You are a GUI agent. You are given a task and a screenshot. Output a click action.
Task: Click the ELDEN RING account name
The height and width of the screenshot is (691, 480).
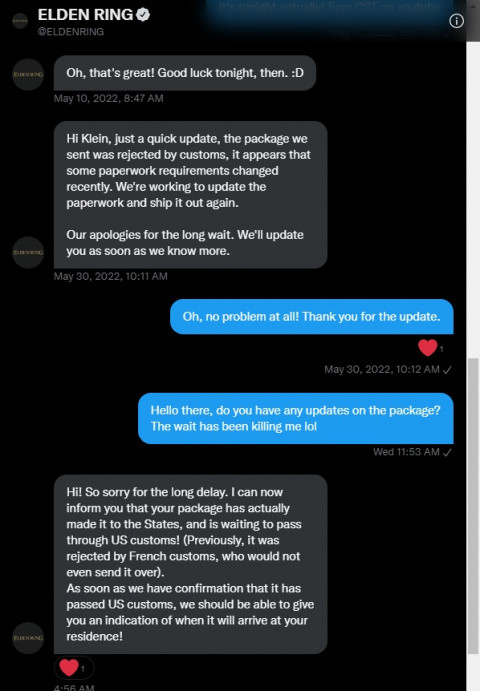pos(86,15)
